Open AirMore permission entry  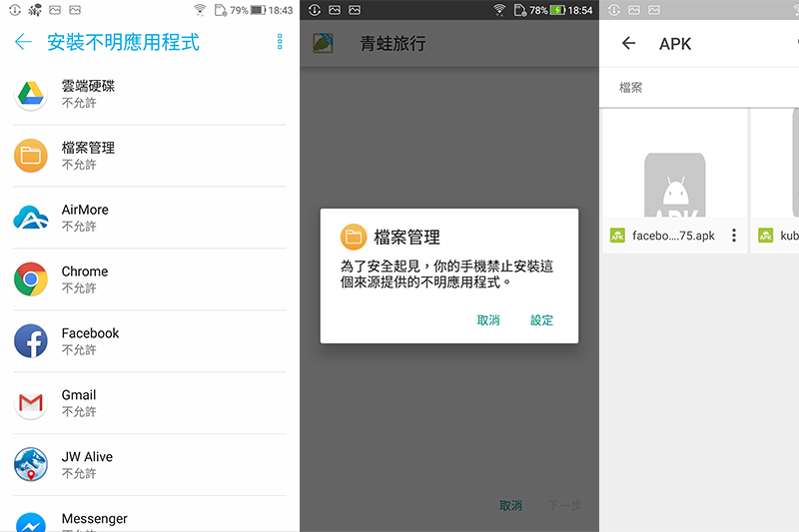[x=150, y=218]
